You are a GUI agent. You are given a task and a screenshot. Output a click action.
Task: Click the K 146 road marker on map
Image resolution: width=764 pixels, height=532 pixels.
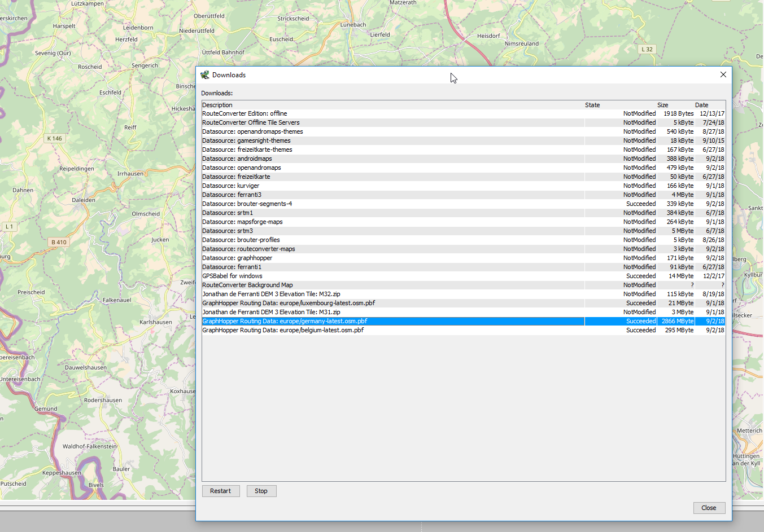tap(55, 138)
